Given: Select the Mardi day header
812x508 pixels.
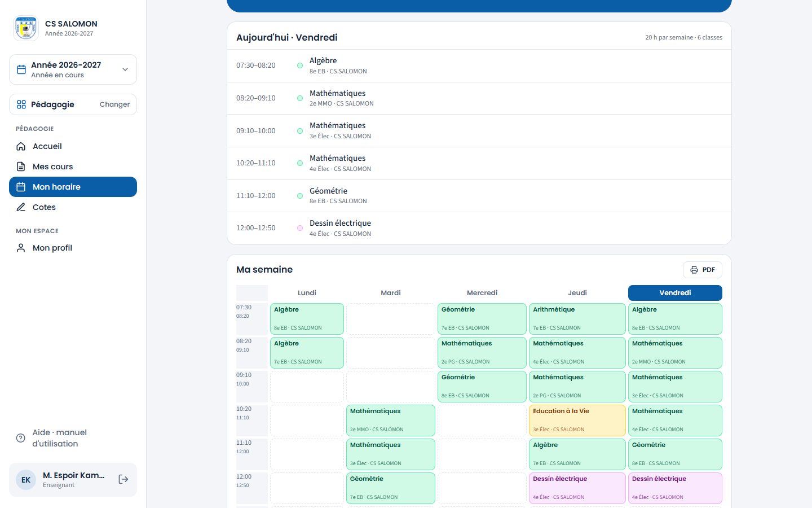Looking at the screenshot, I should click(391, 293).
